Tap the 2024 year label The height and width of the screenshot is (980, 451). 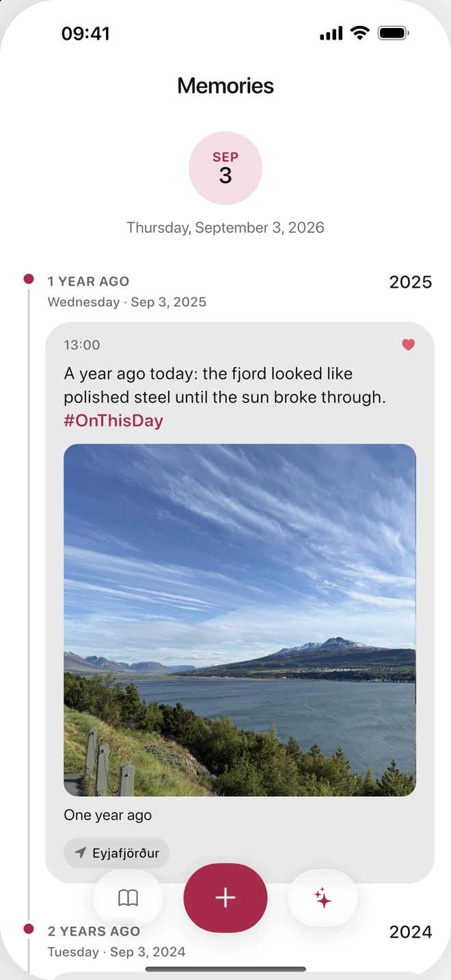pos(411,932)
